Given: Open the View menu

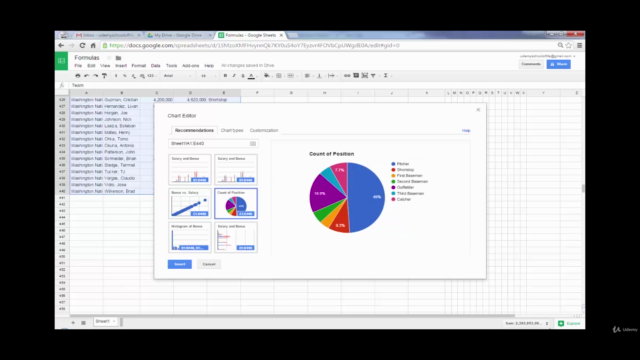Looking at the screenshot, I should (105, 65).
